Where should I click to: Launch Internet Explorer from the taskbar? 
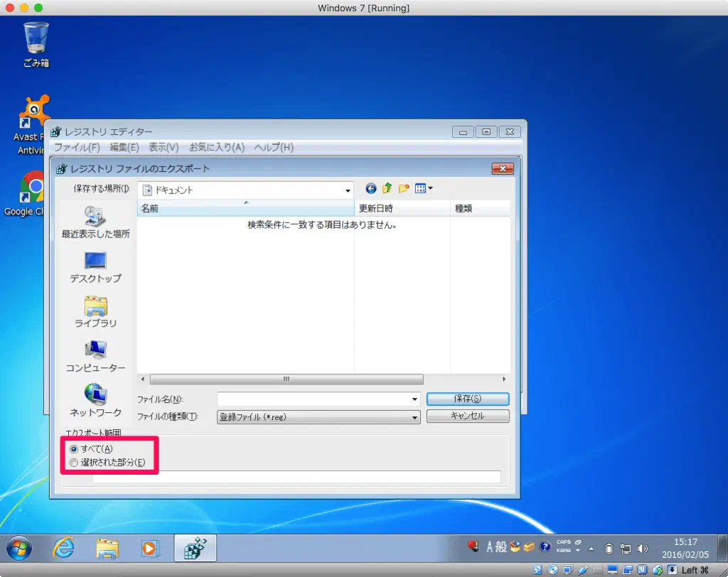[64, 548]
